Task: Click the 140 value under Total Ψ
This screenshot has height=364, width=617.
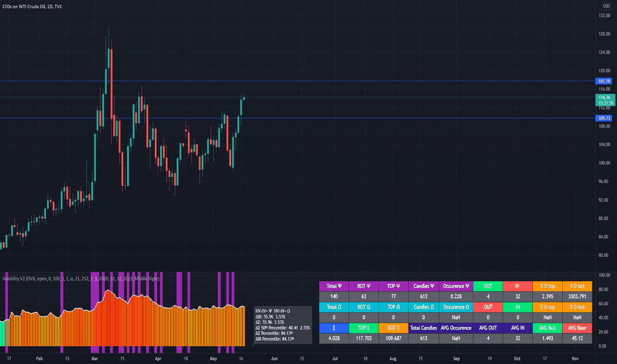Action: tap(334, 296)
